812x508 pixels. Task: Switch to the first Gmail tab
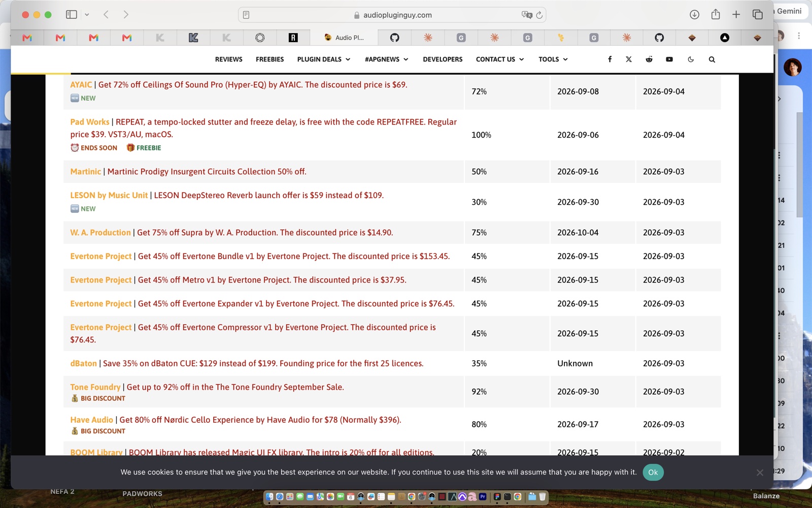tap(27, 38)
